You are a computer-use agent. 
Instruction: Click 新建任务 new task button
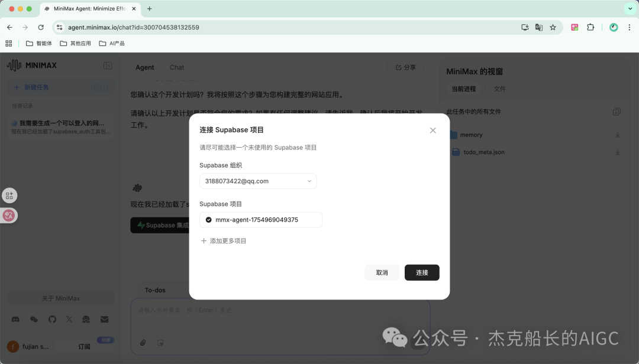click(x=61, y=87)
